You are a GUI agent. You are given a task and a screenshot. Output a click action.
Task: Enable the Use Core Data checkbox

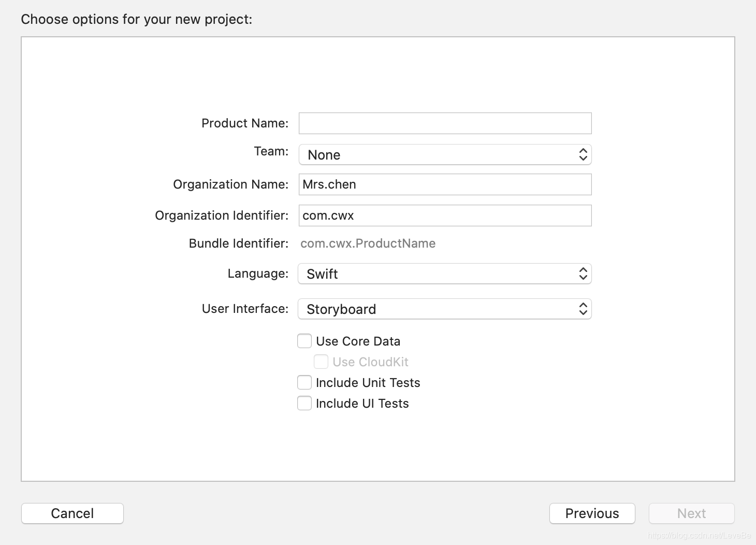304,341
